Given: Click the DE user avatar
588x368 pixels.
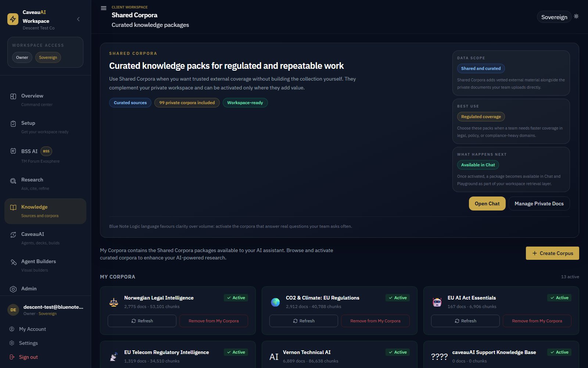Looking at the screenshot, I should tap(13, 310).
